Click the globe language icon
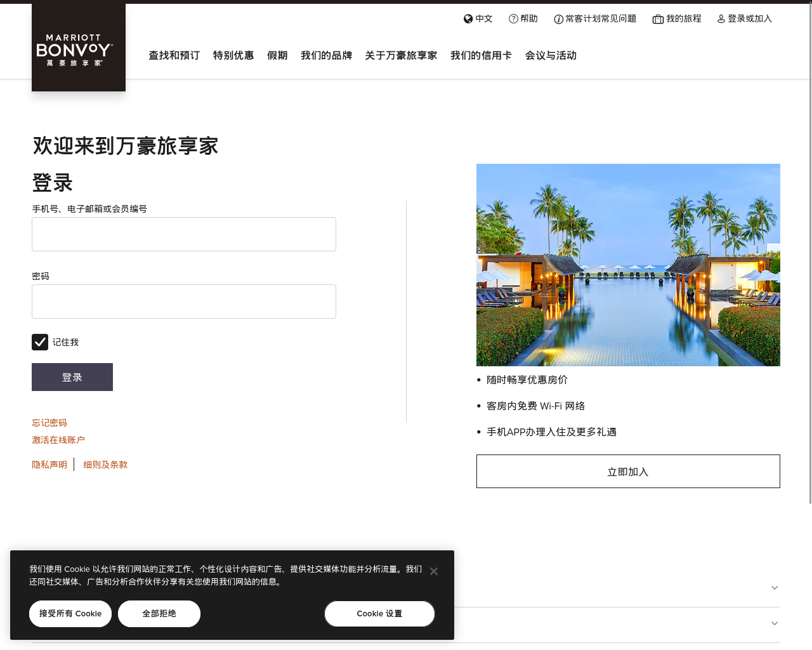812x650 pixels. [468, 19]
